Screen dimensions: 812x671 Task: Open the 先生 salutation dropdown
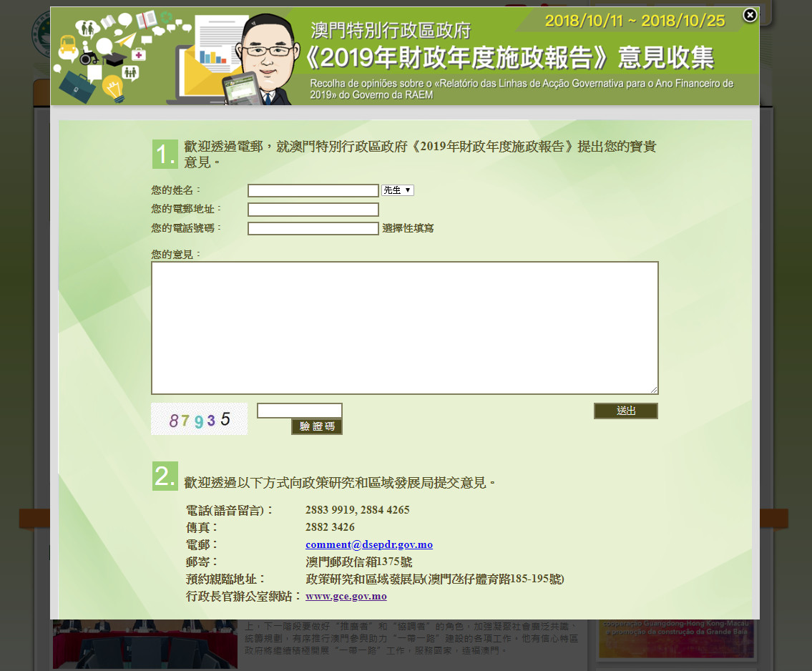pyautogui.click(x=398, y=190)
